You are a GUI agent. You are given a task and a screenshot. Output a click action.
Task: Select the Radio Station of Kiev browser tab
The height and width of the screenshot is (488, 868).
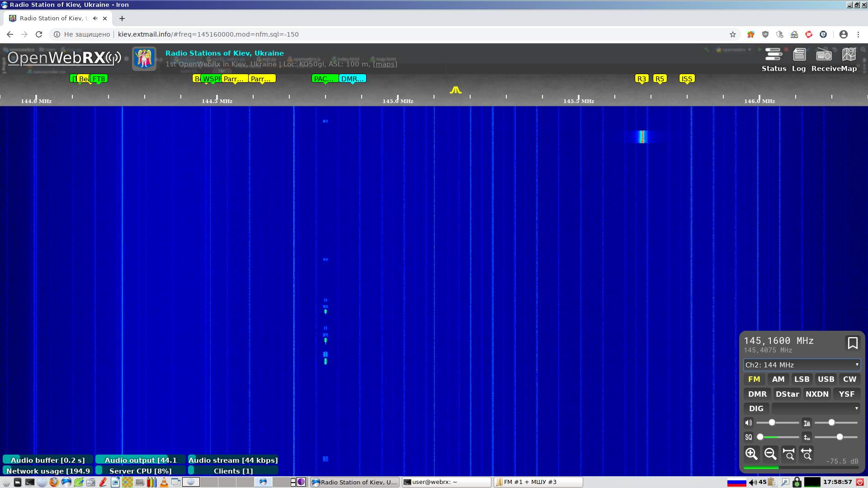click(x=58, y=19)
